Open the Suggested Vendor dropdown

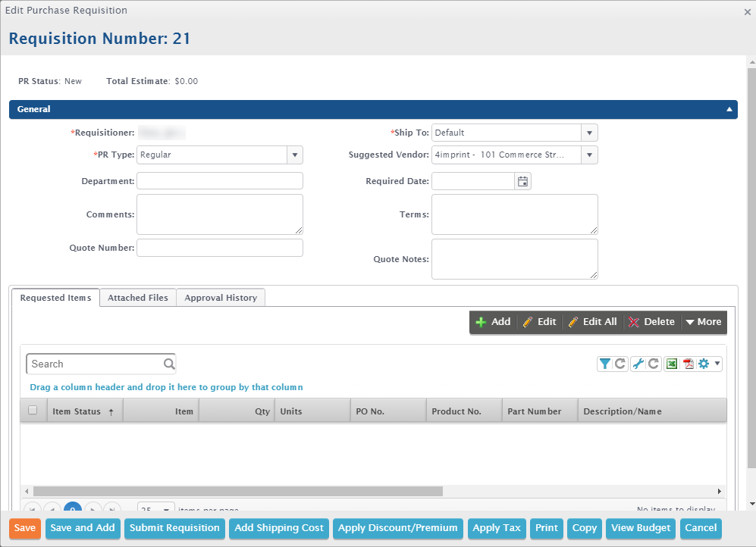[x=589, y=155]
